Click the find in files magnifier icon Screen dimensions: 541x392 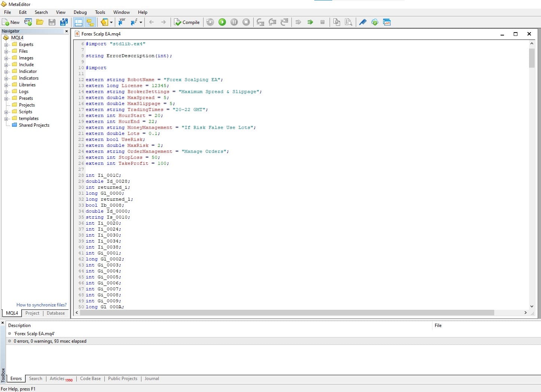pyautogui.click(x=349, y=22)
